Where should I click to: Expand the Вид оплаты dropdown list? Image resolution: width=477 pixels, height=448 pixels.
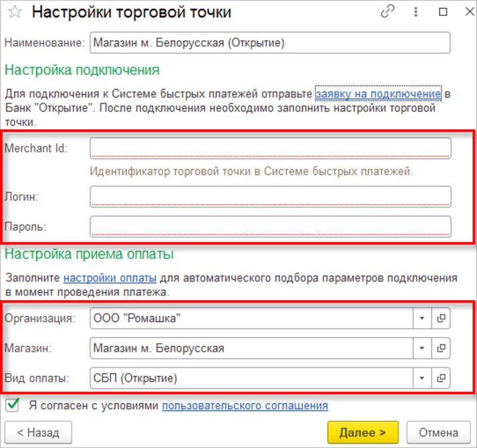422,378
